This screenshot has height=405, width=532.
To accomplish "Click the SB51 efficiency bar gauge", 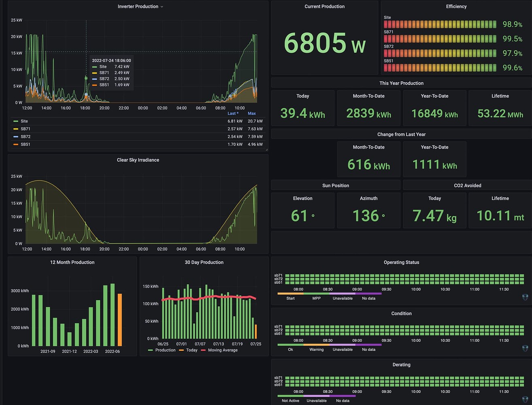I will point(440,68).
